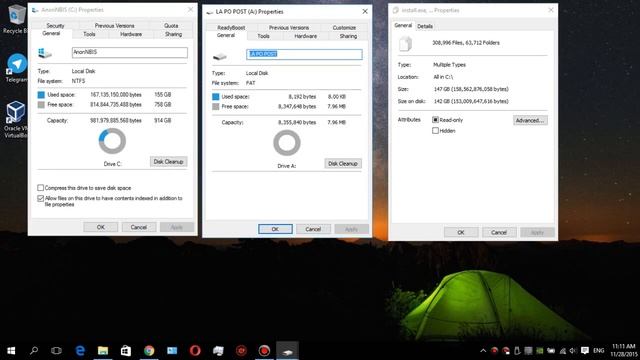The image size is (640, 360).
Task: Open Hardware tab in LA PO POST Properties
Action: 305,36
